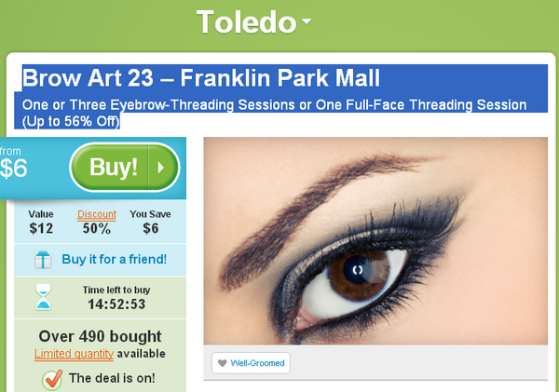Click the time left countdown 14:52:53
Image resolution: width=559 pixels, height=392 pixels.
(116, 304)
